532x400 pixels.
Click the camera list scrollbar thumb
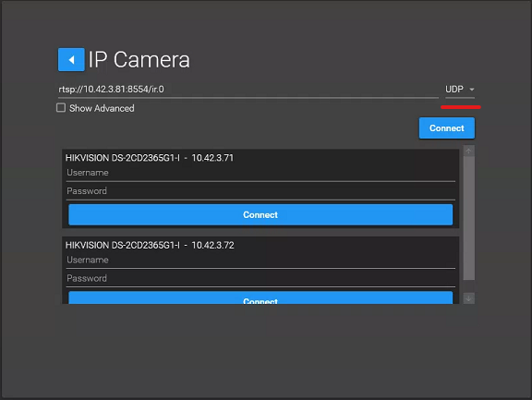click(x=469, y=218)
